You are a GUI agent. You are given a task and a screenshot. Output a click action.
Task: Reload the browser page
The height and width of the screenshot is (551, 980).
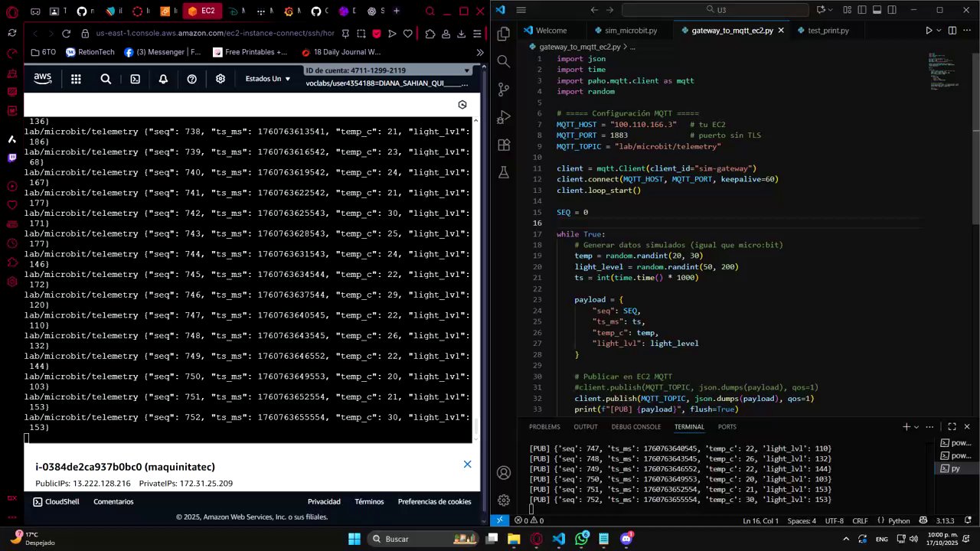click(66, 34)
